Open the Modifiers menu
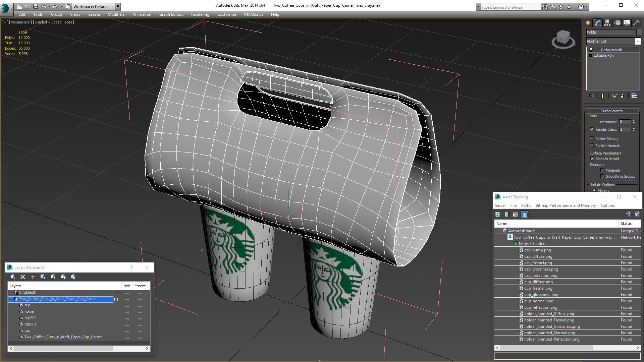 coord(116,14)
